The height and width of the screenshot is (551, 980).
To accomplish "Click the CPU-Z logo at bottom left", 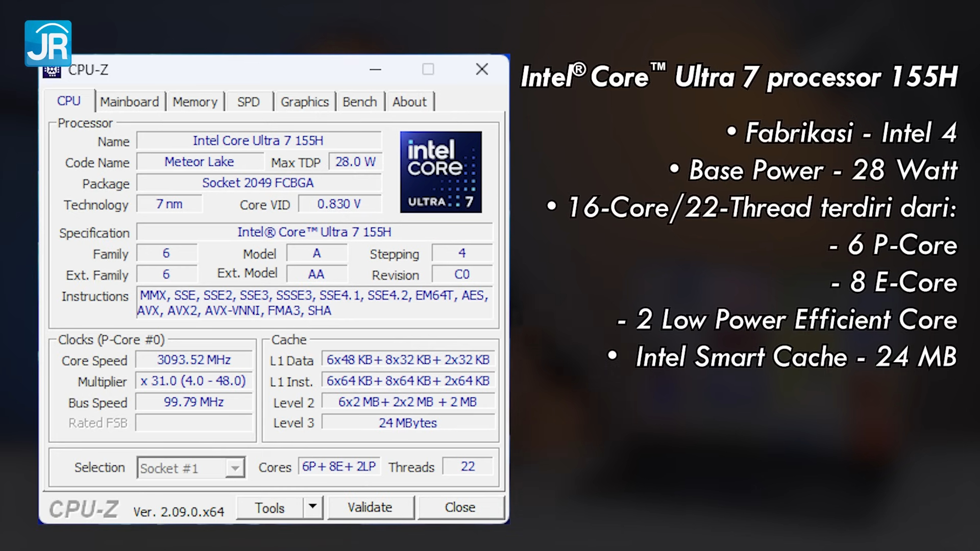I will click(84, 508).
